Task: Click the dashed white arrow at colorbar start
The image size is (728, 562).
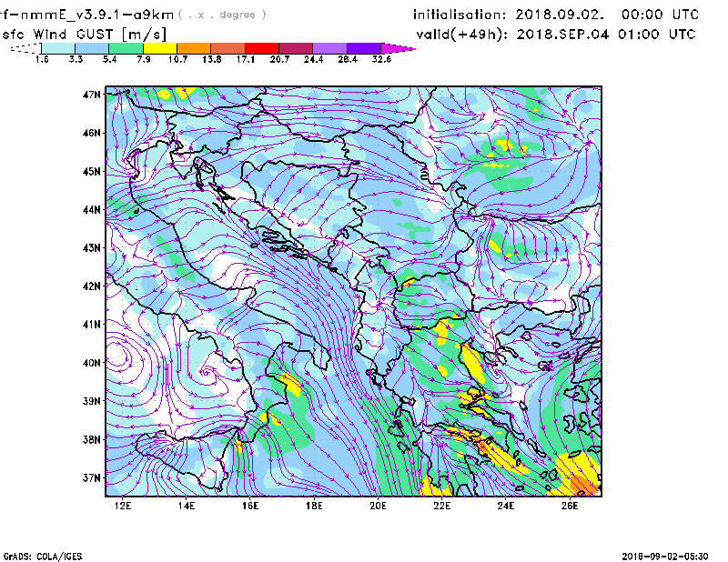Action: point(25,48)
